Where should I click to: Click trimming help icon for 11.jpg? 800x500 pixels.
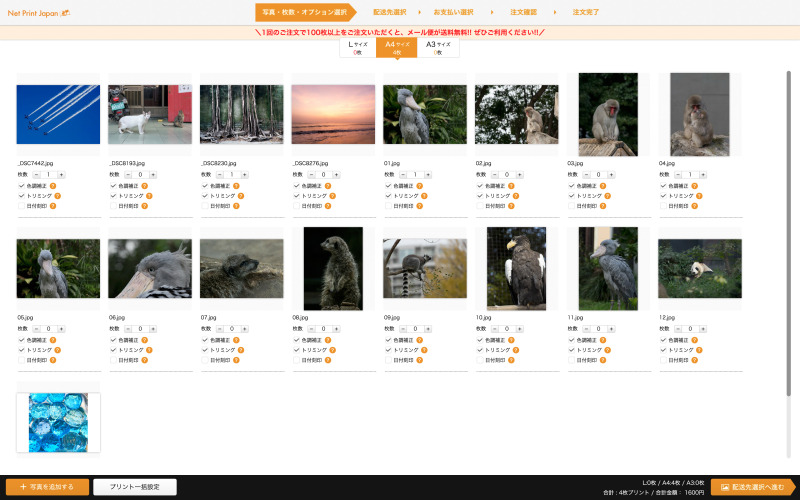(x=608, y=350)
